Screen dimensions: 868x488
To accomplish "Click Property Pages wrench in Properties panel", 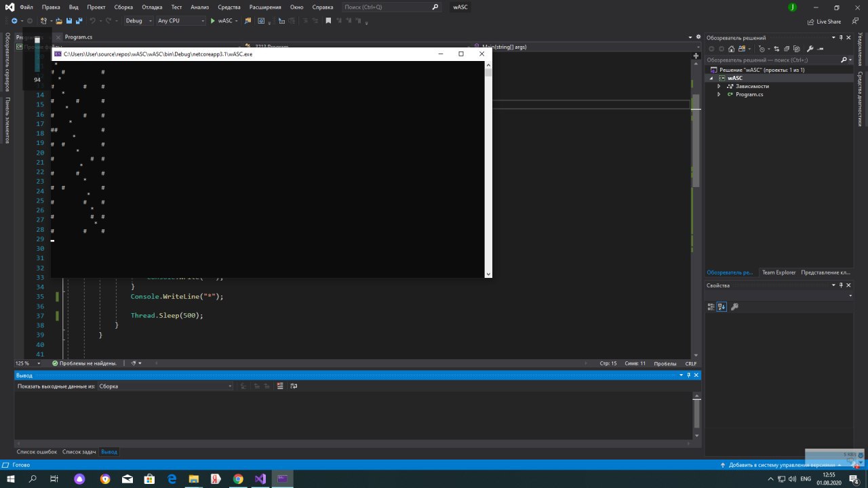I will tap(734, 306).
